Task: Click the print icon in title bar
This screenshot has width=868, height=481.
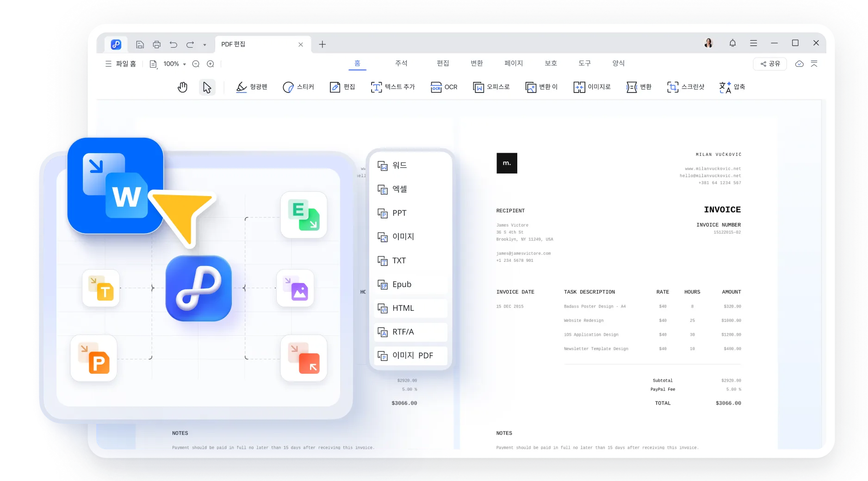Action: pyautogui.click(x=156, y=44)
